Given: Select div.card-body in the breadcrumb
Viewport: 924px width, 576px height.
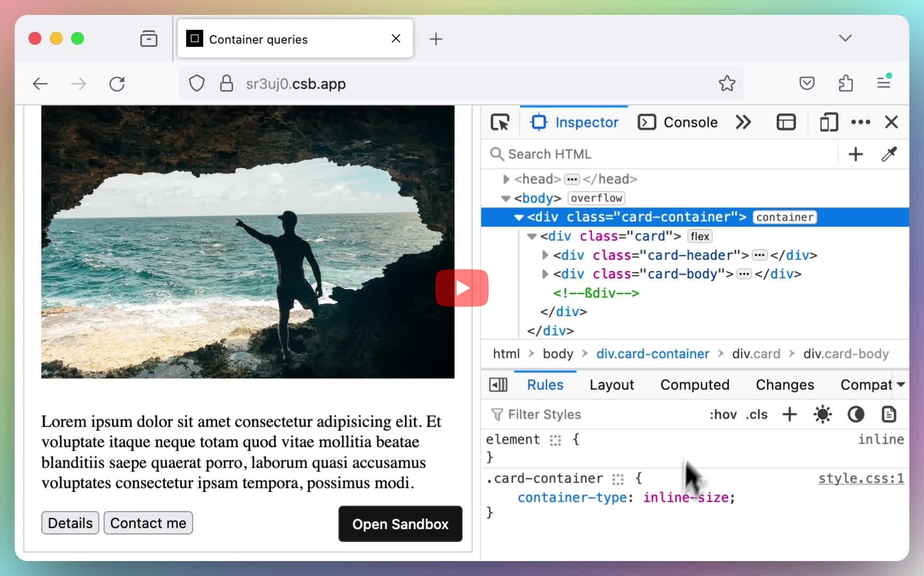Looking at the screenshot, I should [x=846, y=354].
